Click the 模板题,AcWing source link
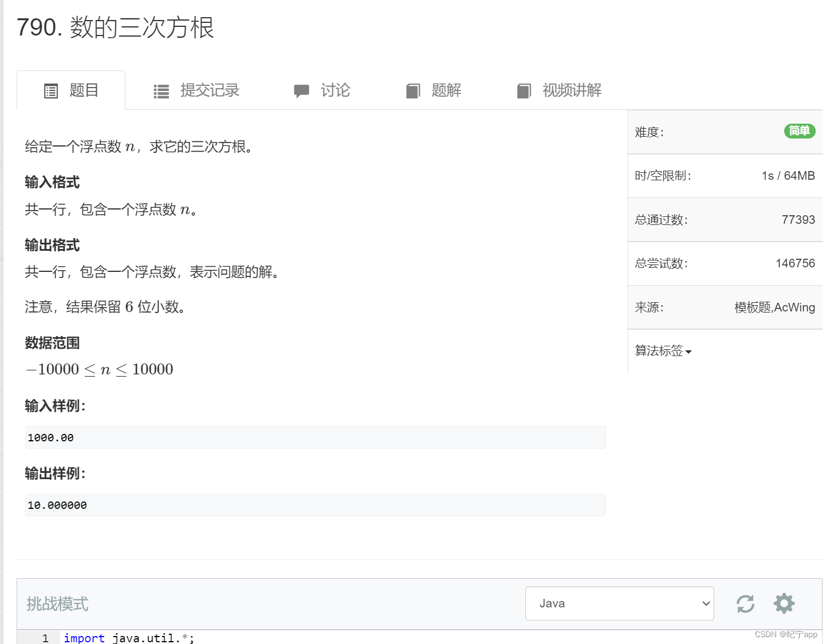Screen dimensions: 826x644 (774, 307)
